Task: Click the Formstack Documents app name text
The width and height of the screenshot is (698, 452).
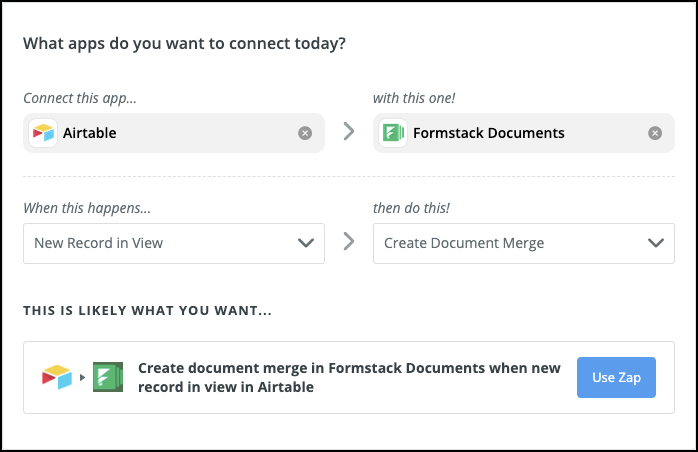Action: point(489,133)
